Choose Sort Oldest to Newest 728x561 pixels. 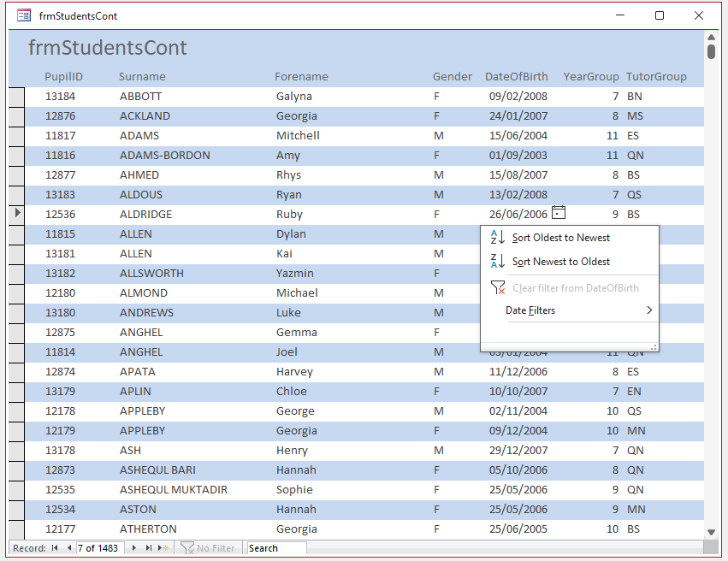[561, 238]
